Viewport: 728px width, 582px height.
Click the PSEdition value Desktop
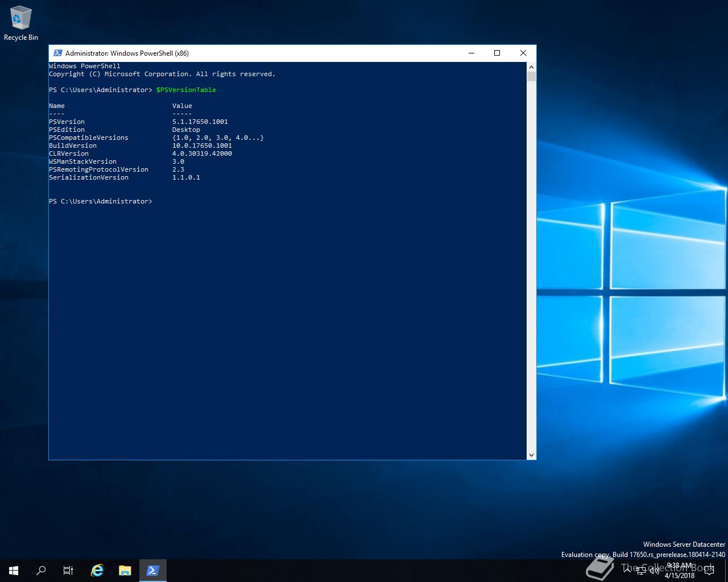186,130
